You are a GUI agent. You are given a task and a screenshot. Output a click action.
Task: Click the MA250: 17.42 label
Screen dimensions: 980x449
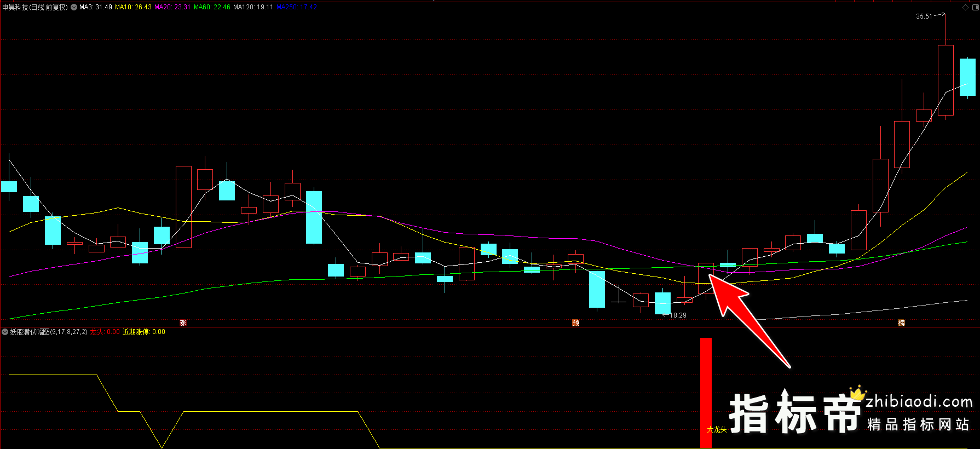coord(296,7)
